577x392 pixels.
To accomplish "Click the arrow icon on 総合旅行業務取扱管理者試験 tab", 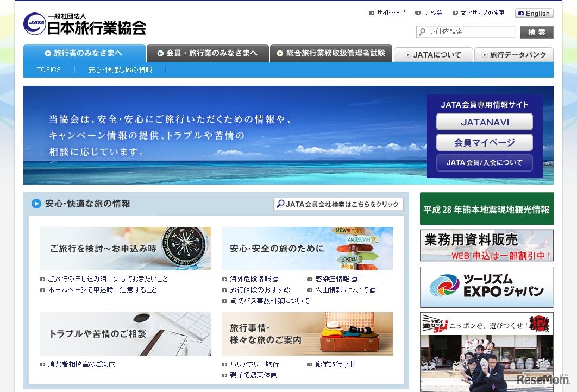I will click(280, 53).
